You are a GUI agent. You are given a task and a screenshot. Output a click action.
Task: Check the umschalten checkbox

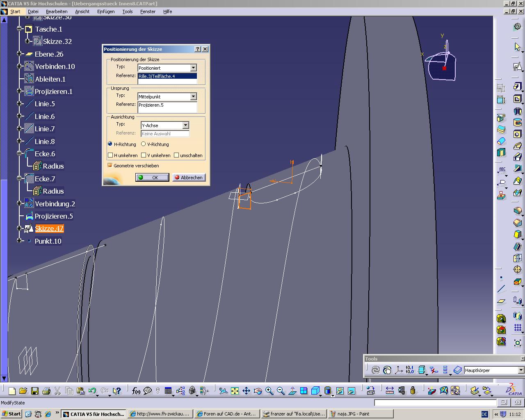point(176,155)
